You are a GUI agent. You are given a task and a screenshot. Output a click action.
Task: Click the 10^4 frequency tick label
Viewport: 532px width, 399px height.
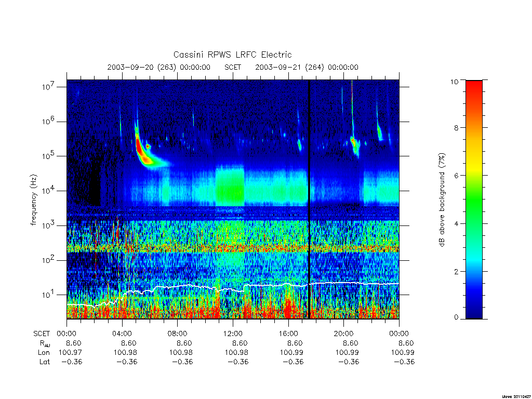tap(48, 191)
